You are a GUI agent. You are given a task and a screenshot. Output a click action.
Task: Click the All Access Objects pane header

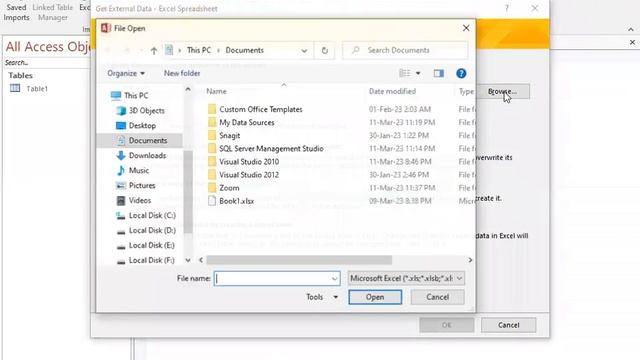pos(47,47)
